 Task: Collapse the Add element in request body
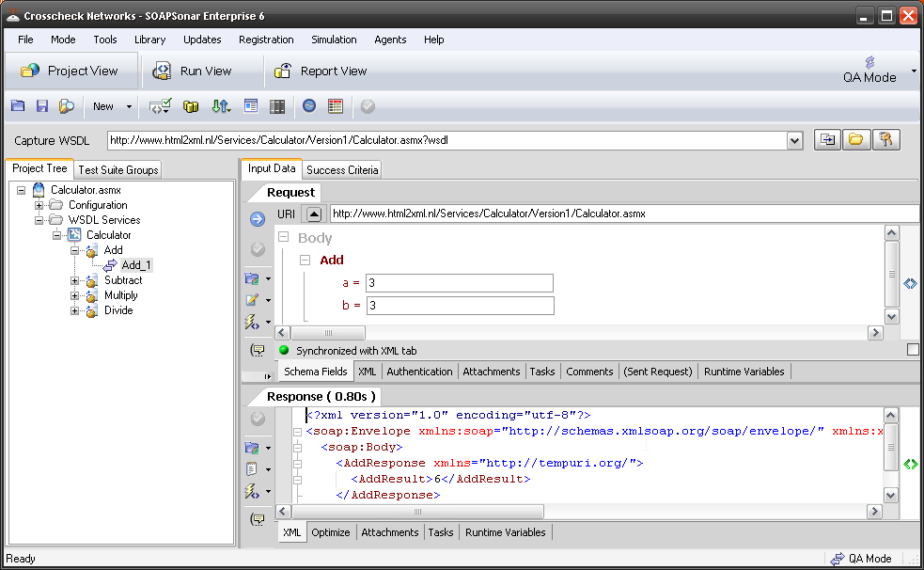point(305,260)
